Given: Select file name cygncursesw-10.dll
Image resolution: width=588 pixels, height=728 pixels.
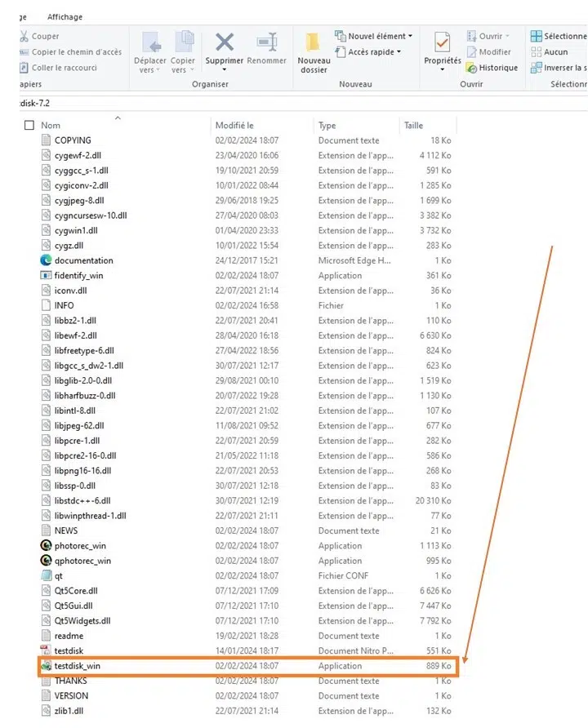Looking at the screenshot, I should pyautogui.click(x=91, y=215).
